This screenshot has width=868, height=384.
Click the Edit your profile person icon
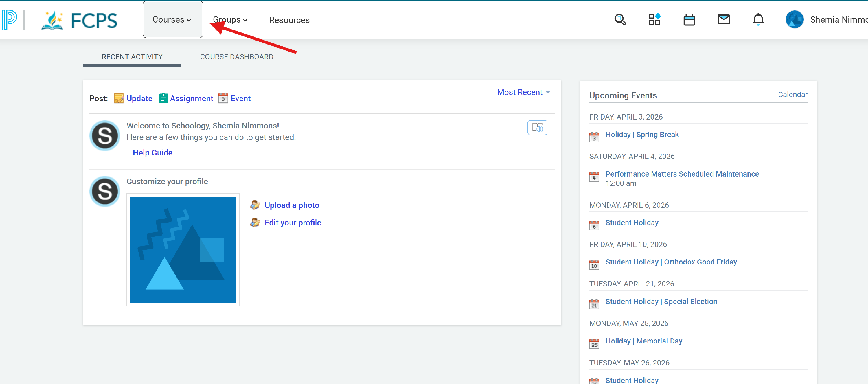pyautogui.click(x=255, y=222)
